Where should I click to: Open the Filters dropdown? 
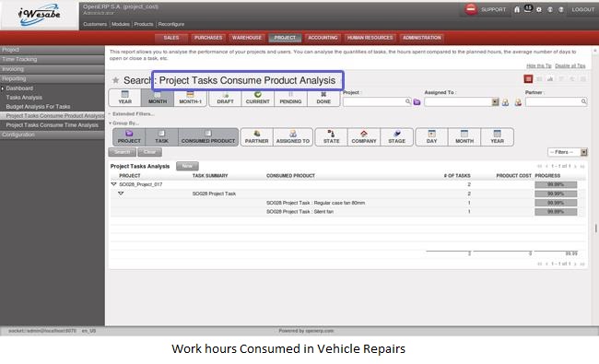pos(567,152)
